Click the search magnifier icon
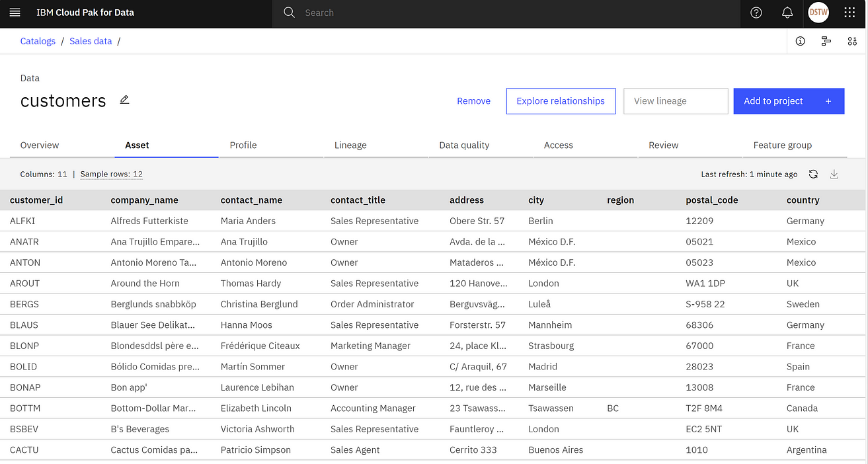The height and width of the screenshot is (464, 868). [289, 13]
